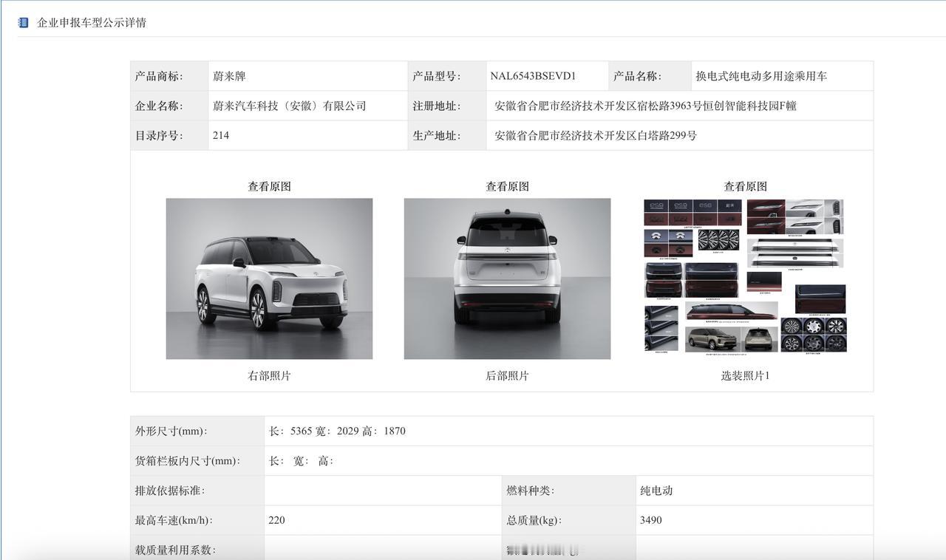This screenshot has height=560, width=946.
Task: Select the top speed value 220
Action: coord(276,520)
